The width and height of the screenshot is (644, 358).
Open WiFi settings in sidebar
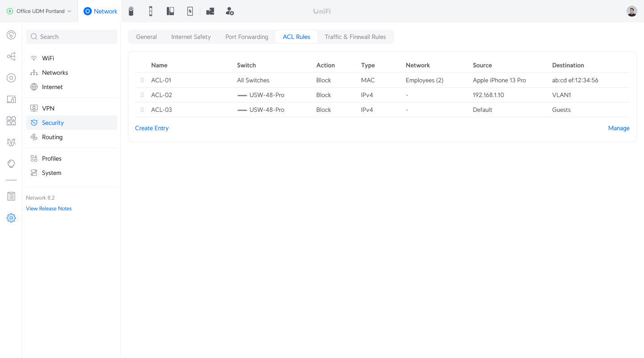tap(48, 58)
